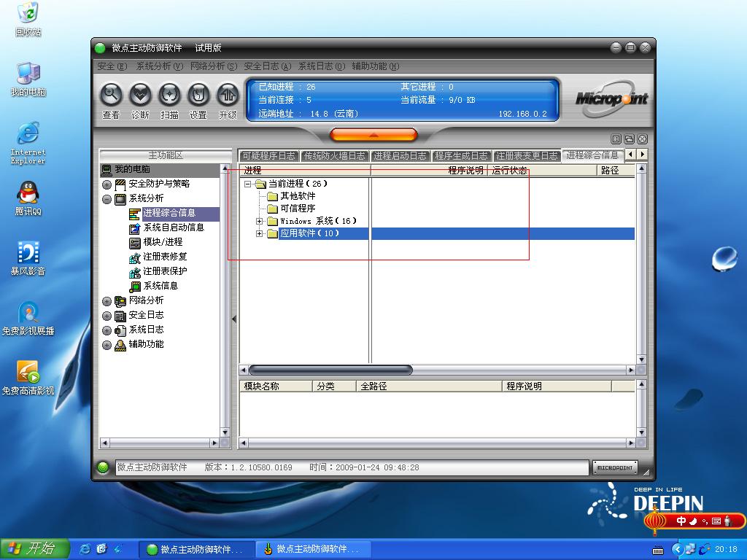747x560 pixels.
Task: Open 我的电脑 desktop icon
Action: [x=28, y=79]
